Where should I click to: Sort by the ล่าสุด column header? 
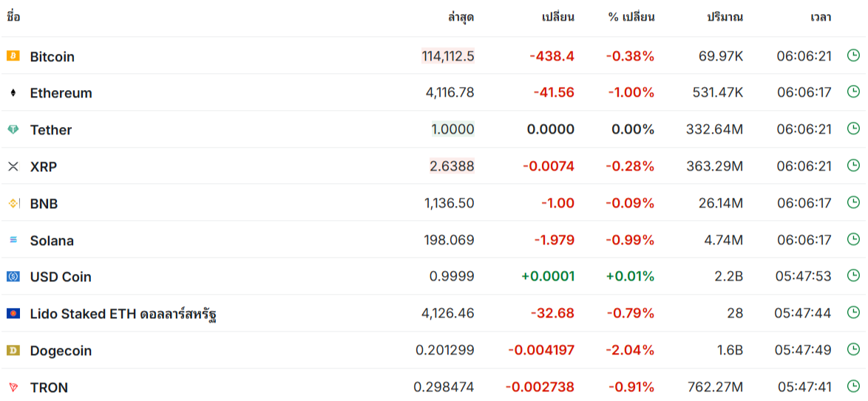(x=461, y=17)
